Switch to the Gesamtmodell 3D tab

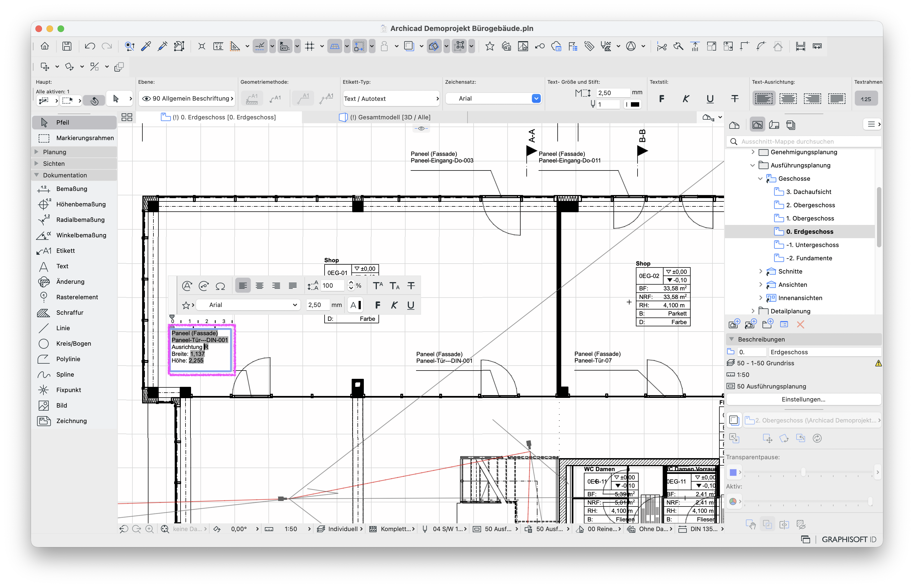pyautogui.click(x=385, y=117)
